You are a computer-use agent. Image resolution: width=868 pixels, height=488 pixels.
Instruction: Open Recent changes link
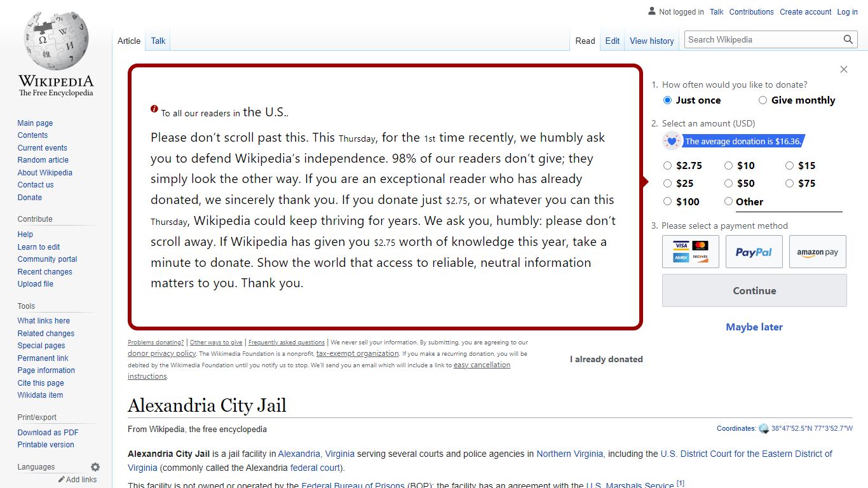click(x=44, y=272)
